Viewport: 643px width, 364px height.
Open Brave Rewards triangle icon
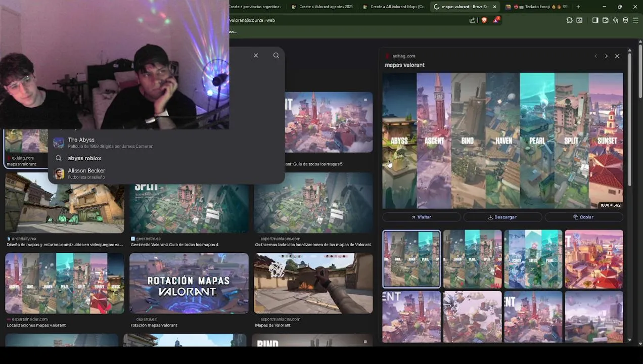click(x=497, y=20)
